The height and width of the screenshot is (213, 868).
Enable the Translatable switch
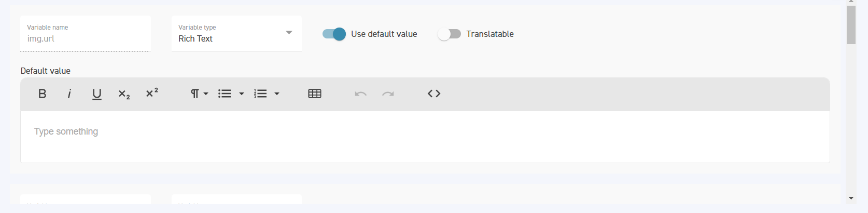(449, 34)
